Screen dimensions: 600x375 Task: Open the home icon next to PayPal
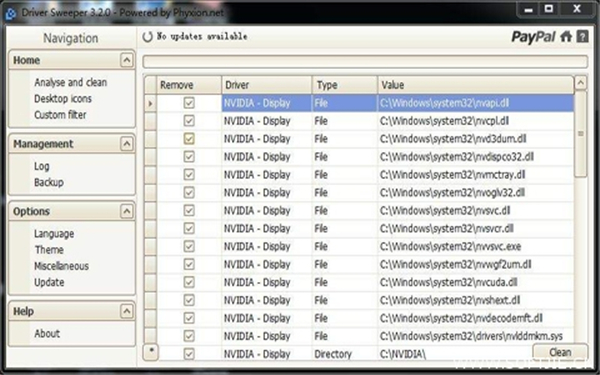point(566,37)
